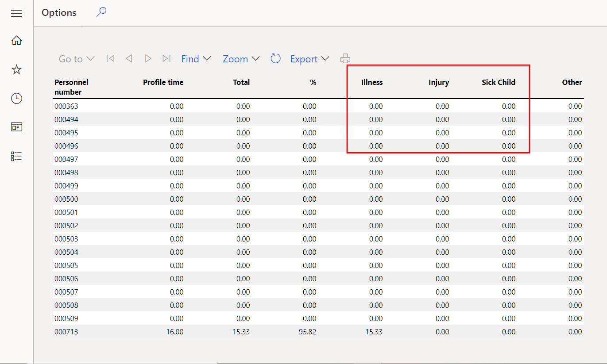Jump to the first report page
The height and width of the screenshot is (364, 607).
110,58
